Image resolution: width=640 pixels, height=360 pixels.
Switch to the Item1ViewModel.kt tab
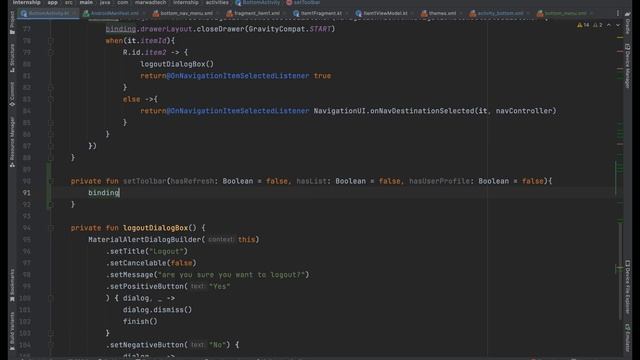point(384,13)
